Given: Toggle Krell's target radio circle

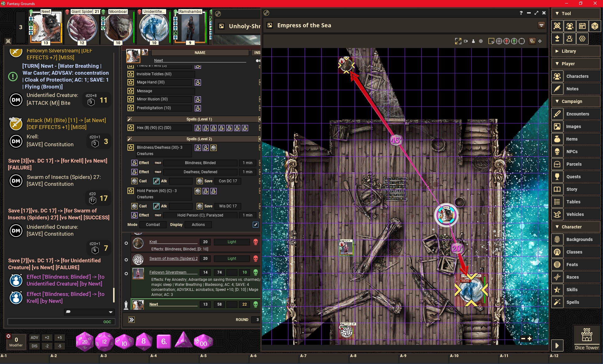Looking at the screenshot, I should pyautogui.click(x=126, y=243).
